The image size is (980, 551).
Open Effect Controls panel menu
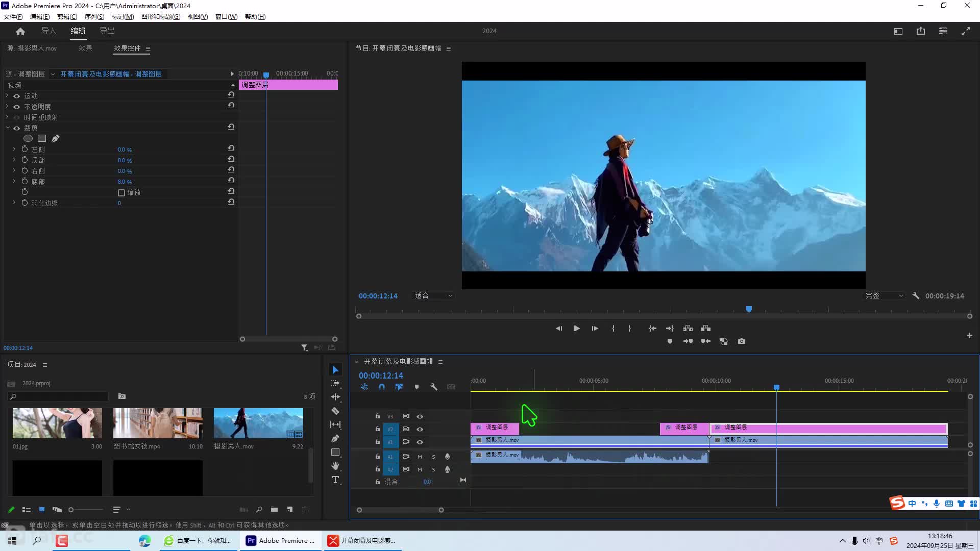click(148, 48)
